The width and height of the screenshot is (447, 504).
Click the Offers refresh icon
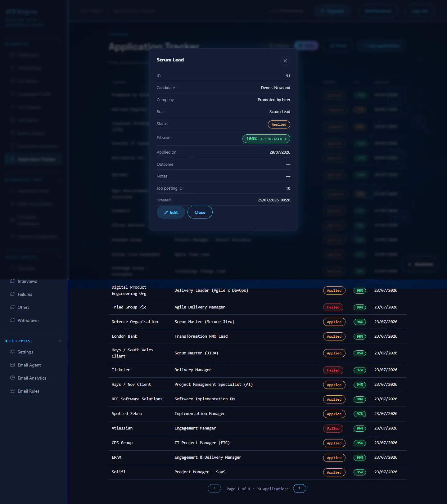click(12, 307)
